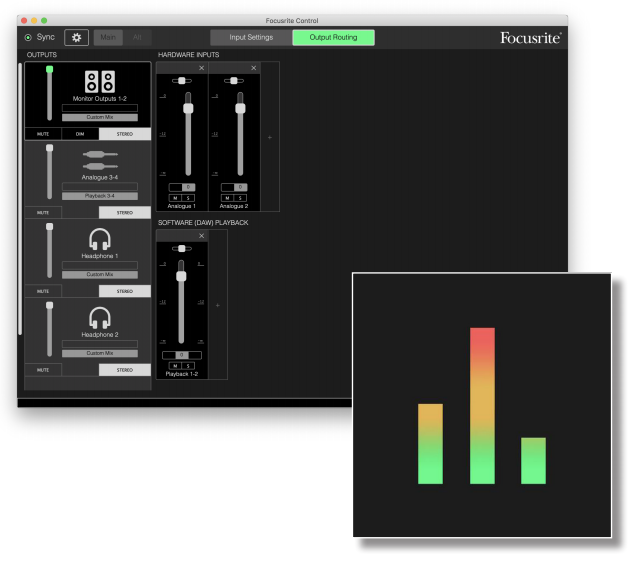Click the 'Analogue 1' channel label
Screen dimensions: 641x573
tap(182, 206)
